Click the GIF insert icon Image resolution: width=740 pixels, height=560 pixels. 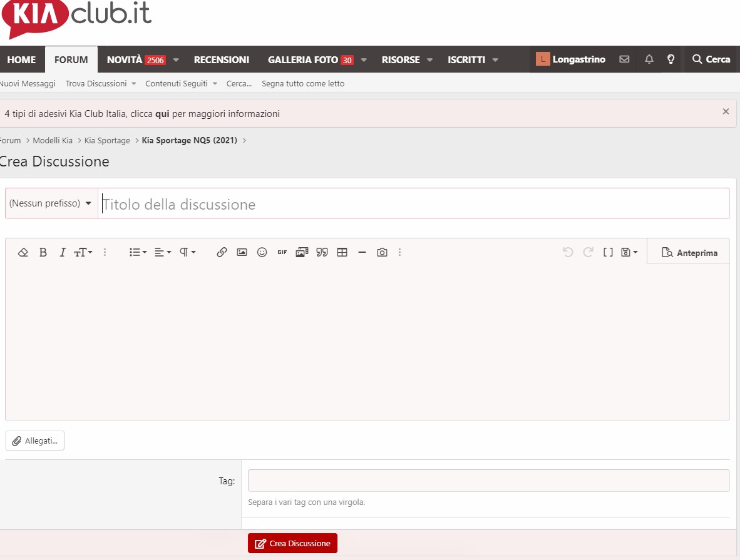(282, 252)
